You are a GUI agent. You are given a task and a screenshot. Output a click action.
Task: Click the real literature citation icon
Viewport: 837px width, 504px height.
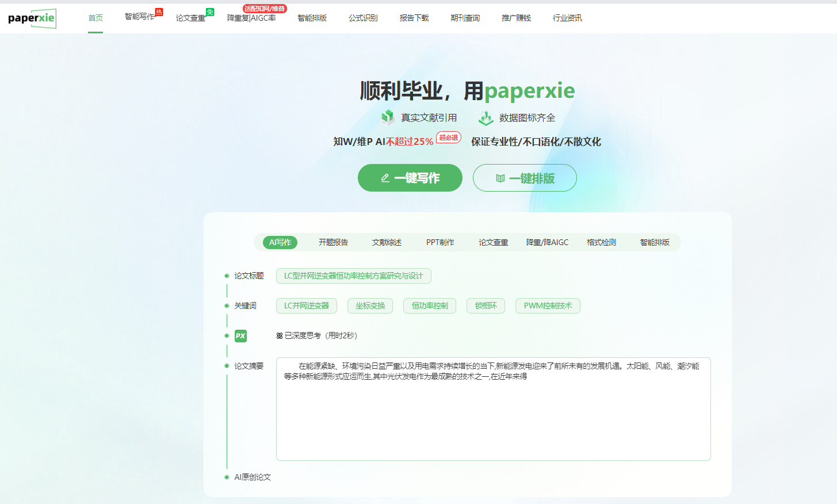point(388,117)
